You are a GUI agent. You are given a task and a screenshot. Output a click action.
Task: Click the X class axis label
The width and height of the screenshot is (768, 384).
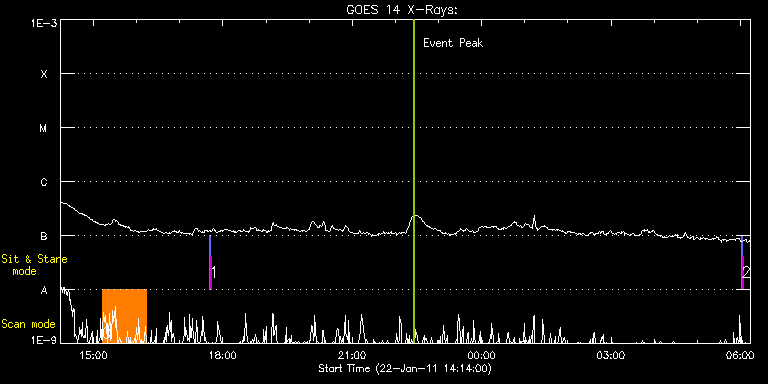pyautogui.click(x=44, y=74)
